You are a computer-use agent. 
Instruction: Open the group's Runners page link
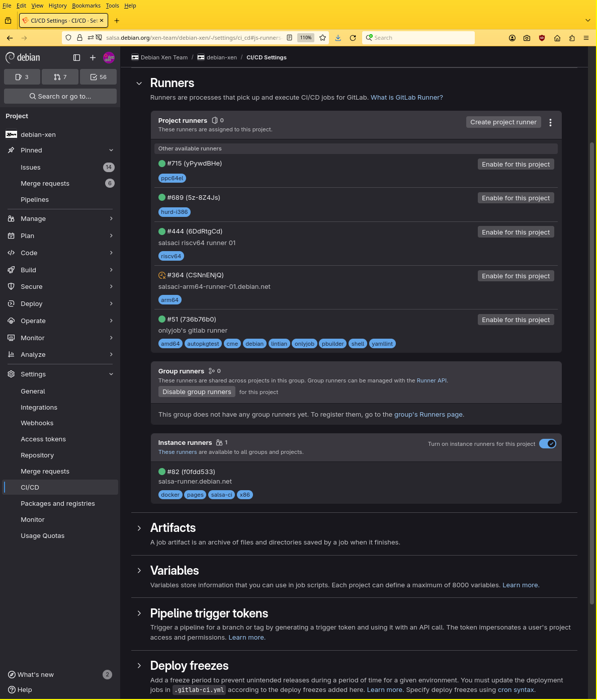[x=428, y=415]
